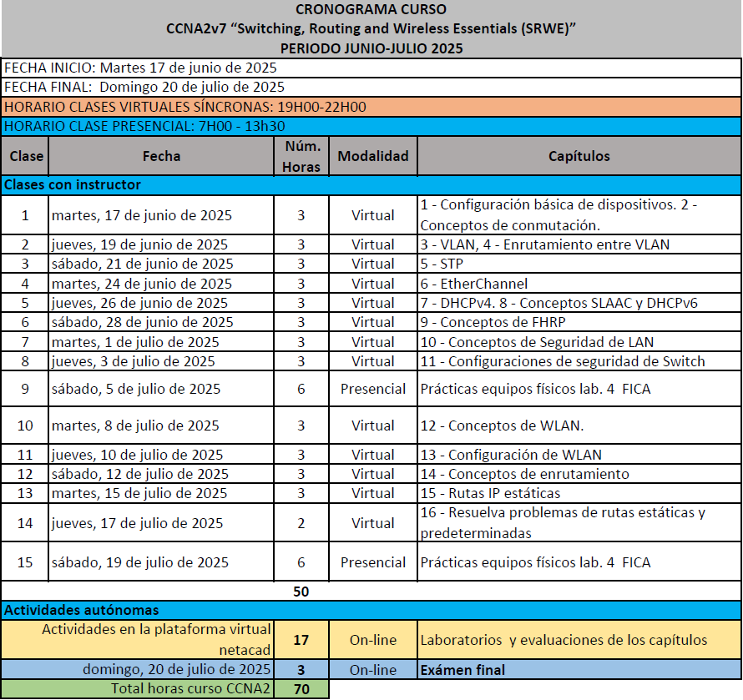The image size is (743, 700).
Task: Select '15 - Rutas IP estáticas' cell
Action: click(x=579, y=493)
